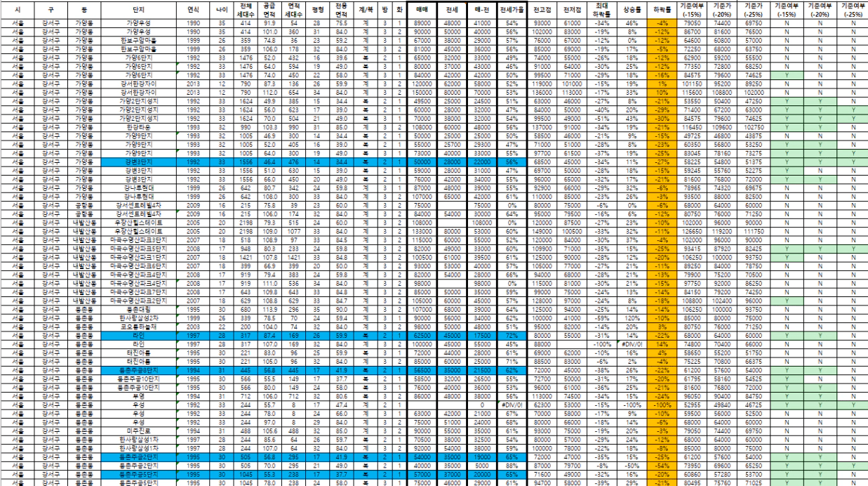The image size is (868, 486).
Task: Select the 시 column header cell
Action: pos(17,11)
